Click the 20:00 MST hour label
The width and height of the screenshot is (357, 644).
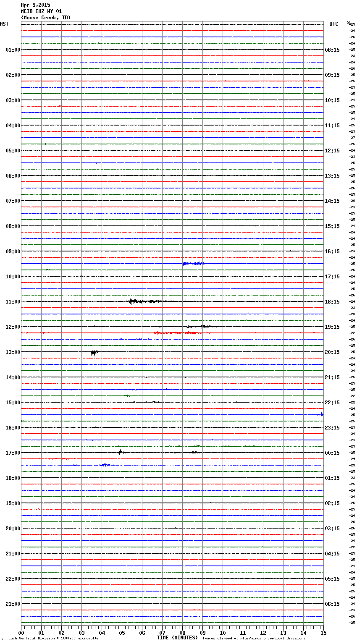13,529
